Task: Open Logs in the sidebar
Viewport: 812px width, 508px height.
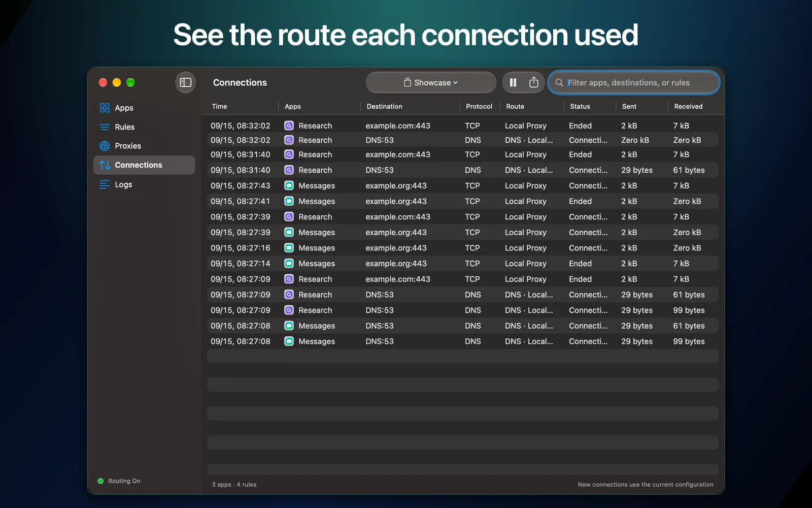Action: [144, 184]
